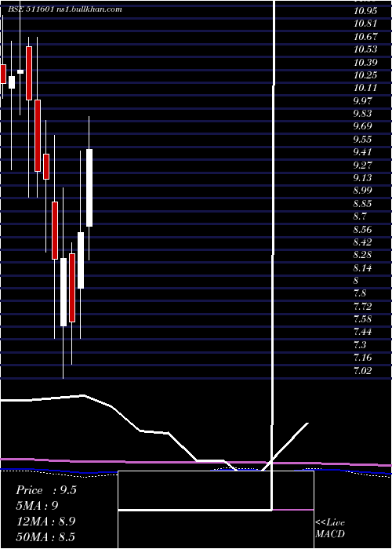Screen dimensions: 392x549
Task: Click the 9.55 price axis label
Action: (362, 140)
